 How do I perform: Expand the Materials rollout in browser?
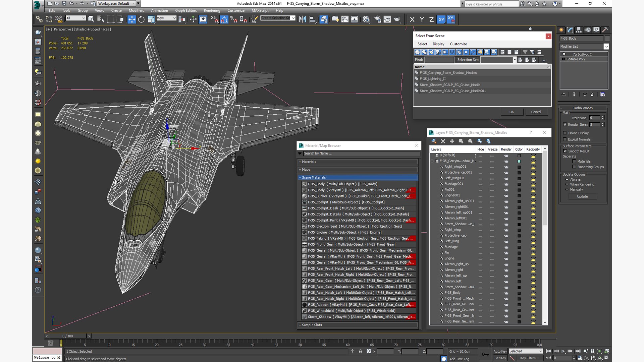click(309, 162)
